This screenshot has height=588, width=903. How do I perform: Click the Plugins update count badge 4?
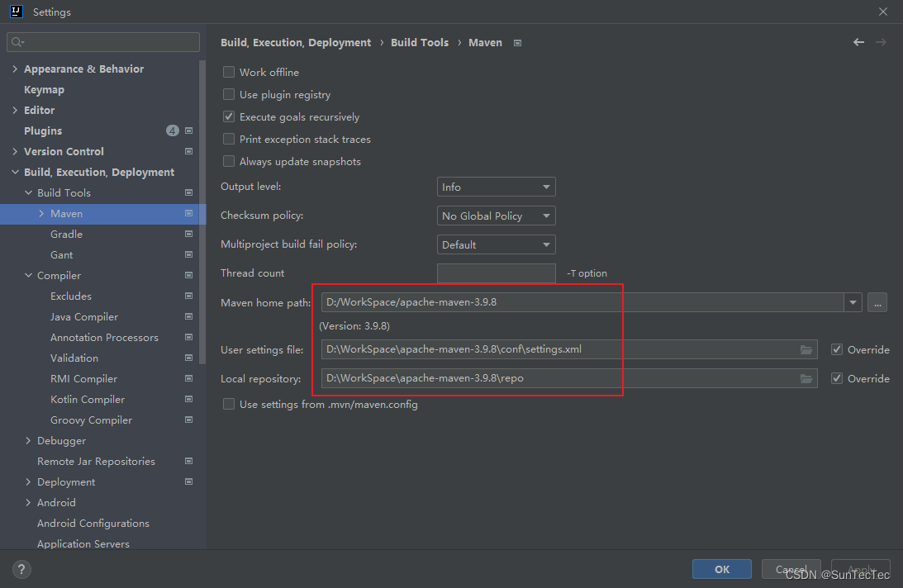(x=172, y=130)
